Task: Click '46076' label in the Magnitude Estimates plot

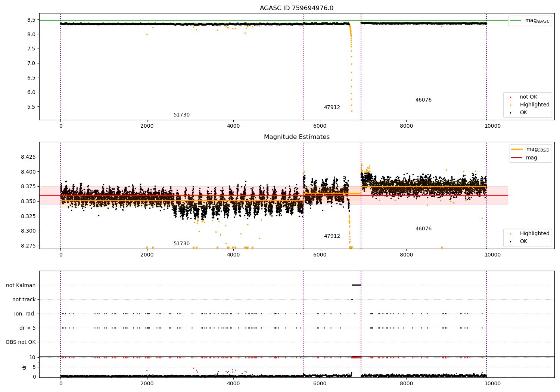Action: [x=423, y=229]
